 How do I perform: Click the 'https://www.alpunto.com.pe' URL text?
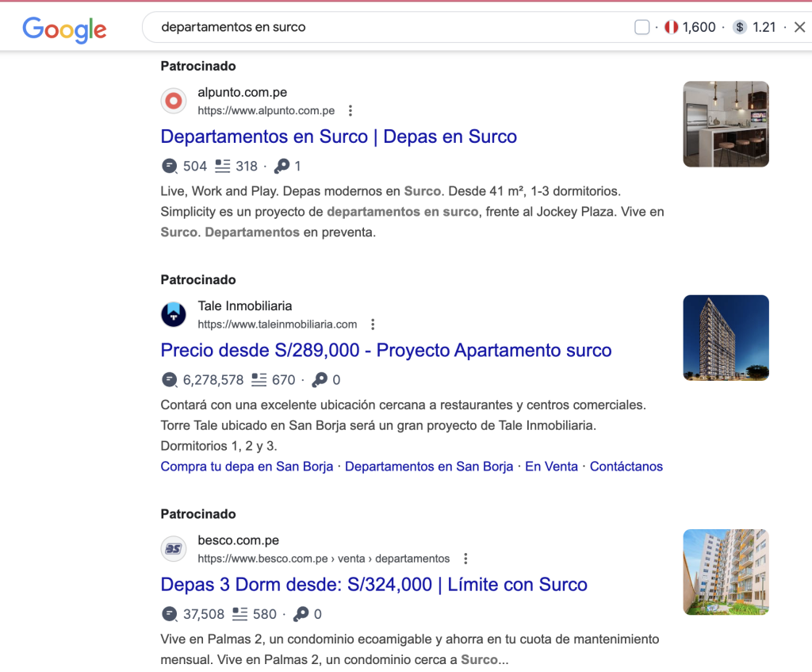pyautogui.click(x=266, y=110)
